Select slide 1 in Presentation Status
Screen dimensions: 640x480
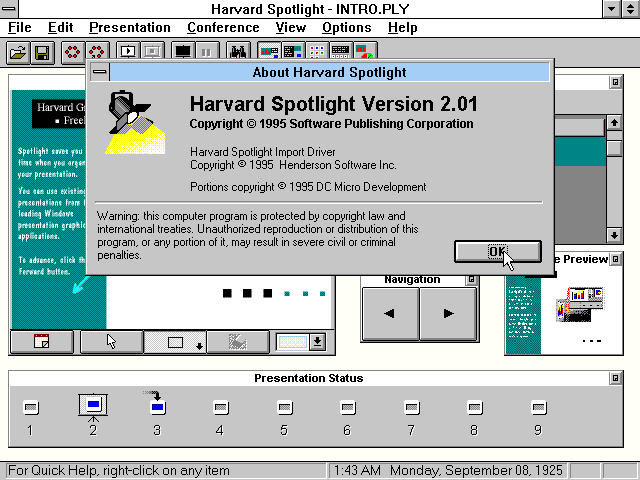[x=31, y=416]
